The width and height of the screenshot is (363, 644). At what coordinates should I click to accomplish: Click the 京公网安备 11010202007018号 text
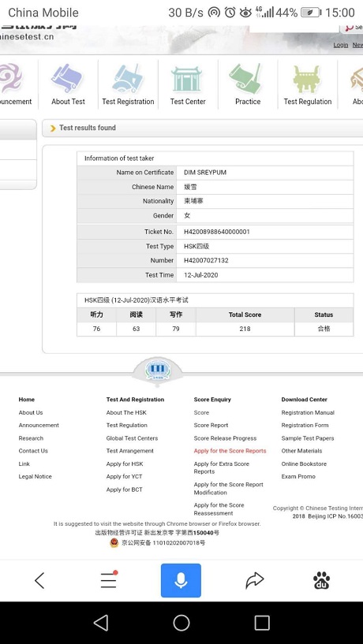click(x=163, y=542)
